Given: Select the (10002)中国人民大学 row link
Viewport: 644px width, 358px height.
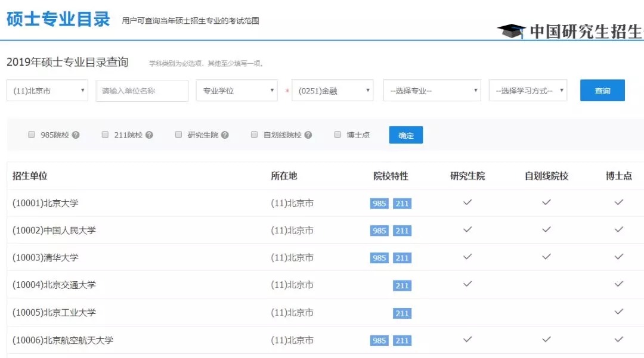Looking at the screenshot, I should tap(54, 231).
